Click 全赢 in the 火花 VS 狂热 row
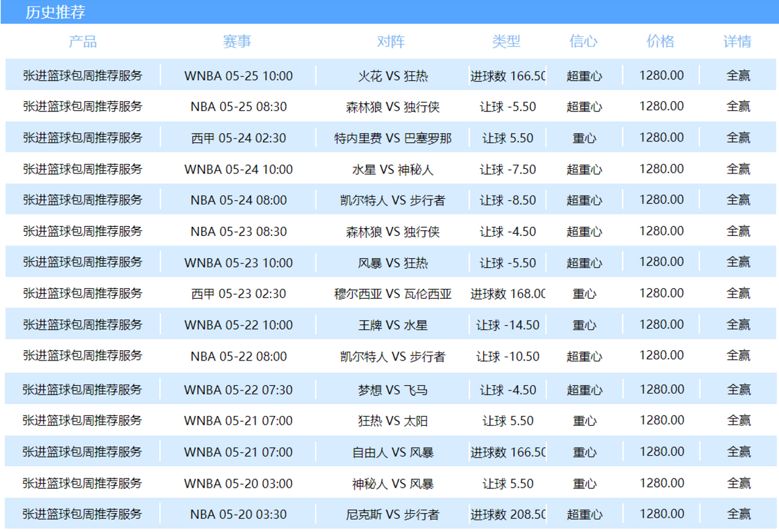The height and width of the screenshot is (532, 779). click(x=739, y=76)
